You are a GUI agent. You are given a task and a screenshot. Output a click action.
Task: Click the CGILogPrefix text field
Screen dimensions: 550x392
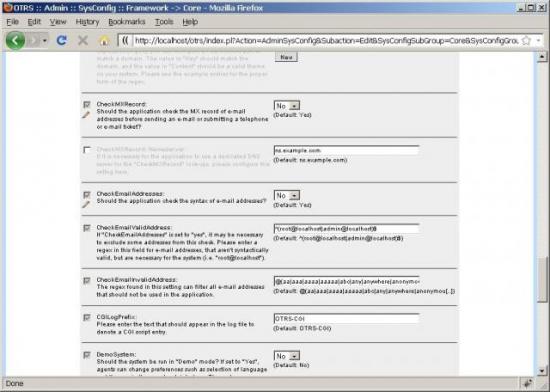[x=346, y=318]
